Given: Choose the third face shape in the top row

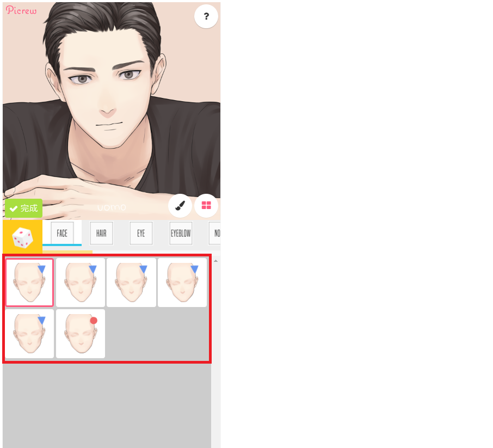Looking at the screenshot, I should [x=132, y=283].
